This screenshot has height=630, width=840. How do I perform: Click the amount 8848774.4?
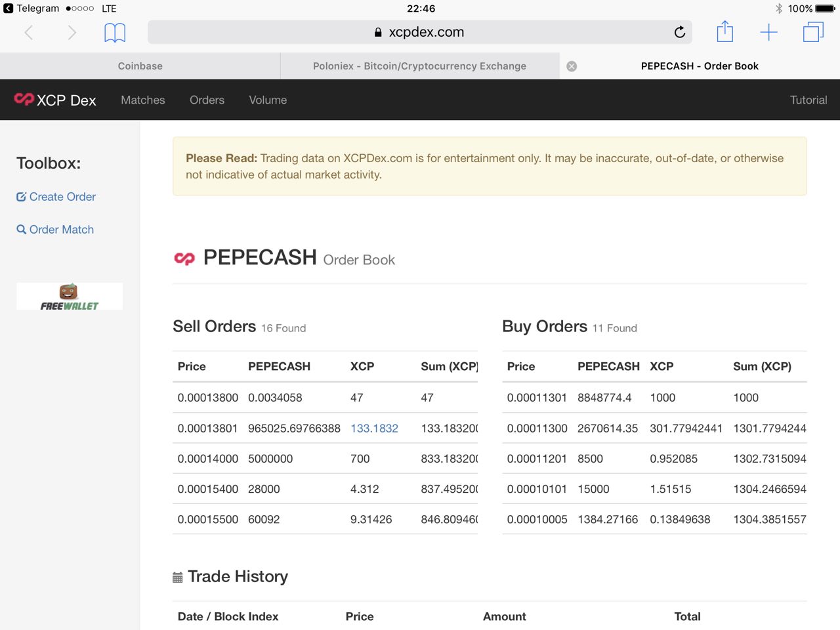click(604, 398)
